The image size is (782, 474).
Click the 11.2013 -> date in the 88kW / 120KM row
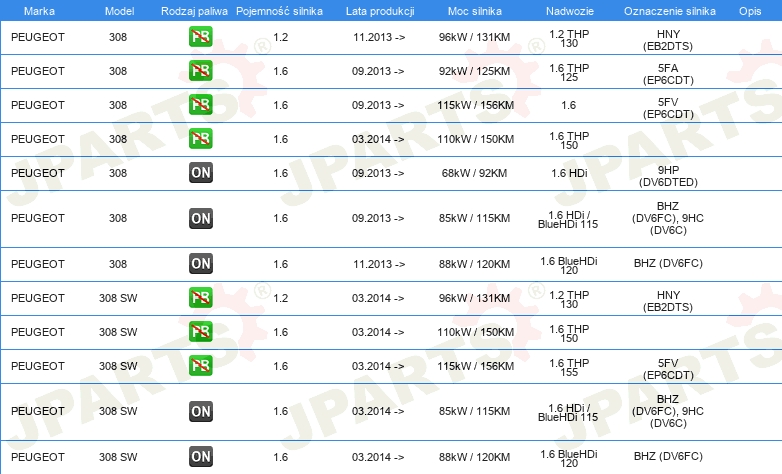click(379, 264)
